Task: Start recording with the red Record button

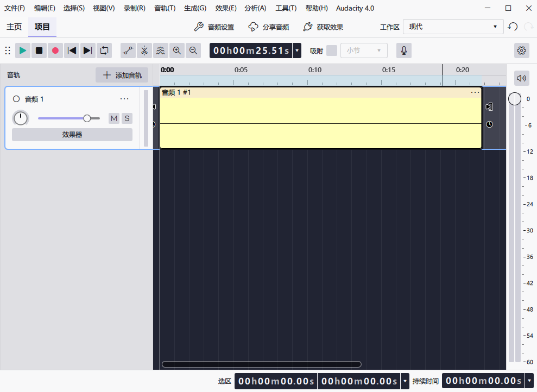Action: click(55, 50)
